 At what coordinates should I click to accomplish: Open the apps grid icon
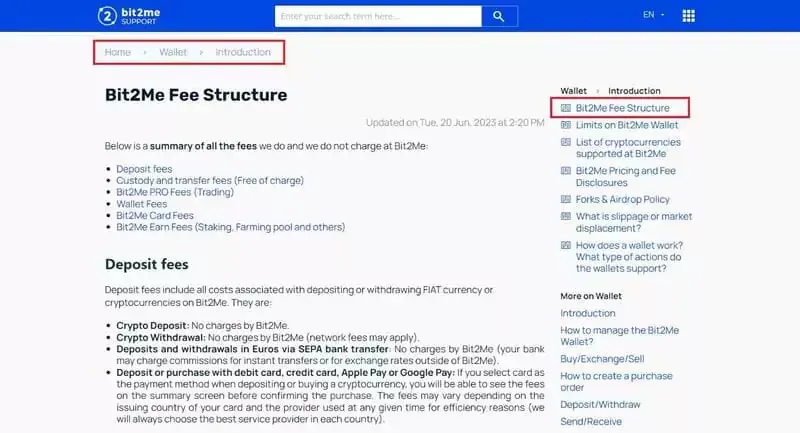(688, 16)
